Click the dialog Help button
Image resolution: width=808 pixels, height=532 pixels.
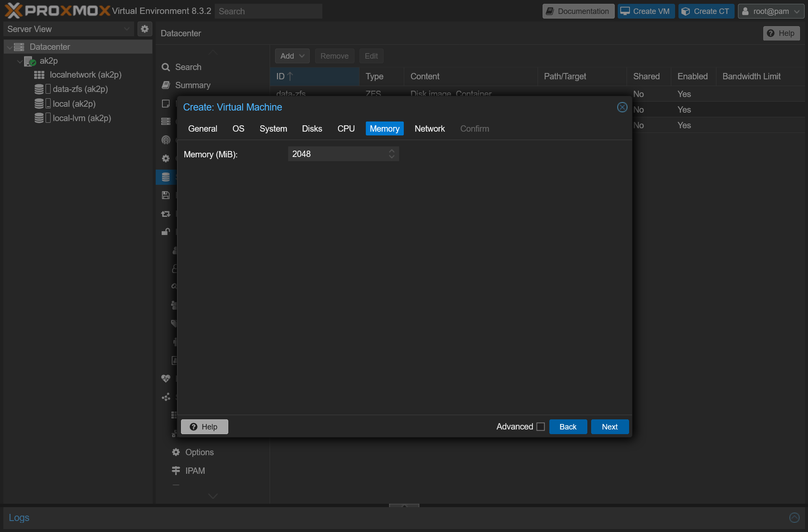click(x=205, y=427)
